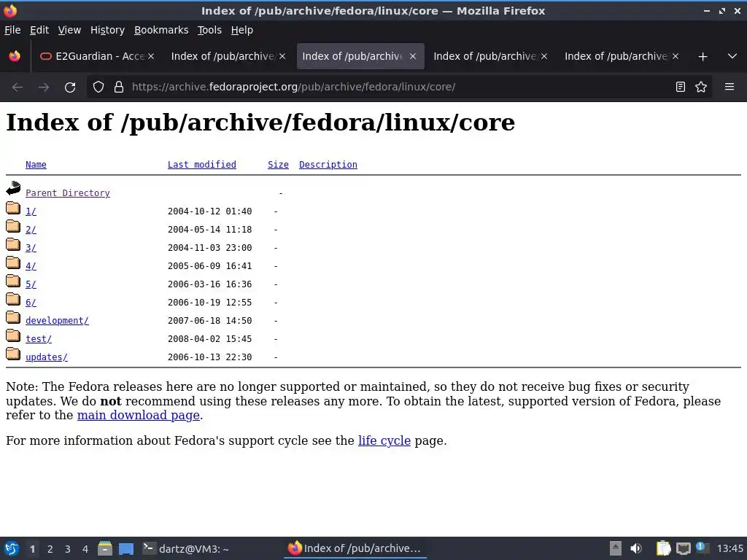Click the removable media tray icon

616,548
